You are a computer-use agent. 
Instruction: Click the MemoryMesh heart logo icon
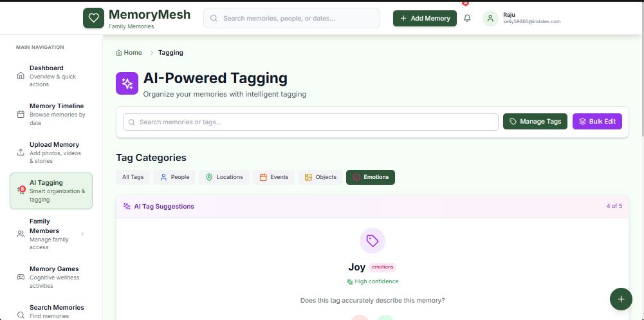[94, 18]
